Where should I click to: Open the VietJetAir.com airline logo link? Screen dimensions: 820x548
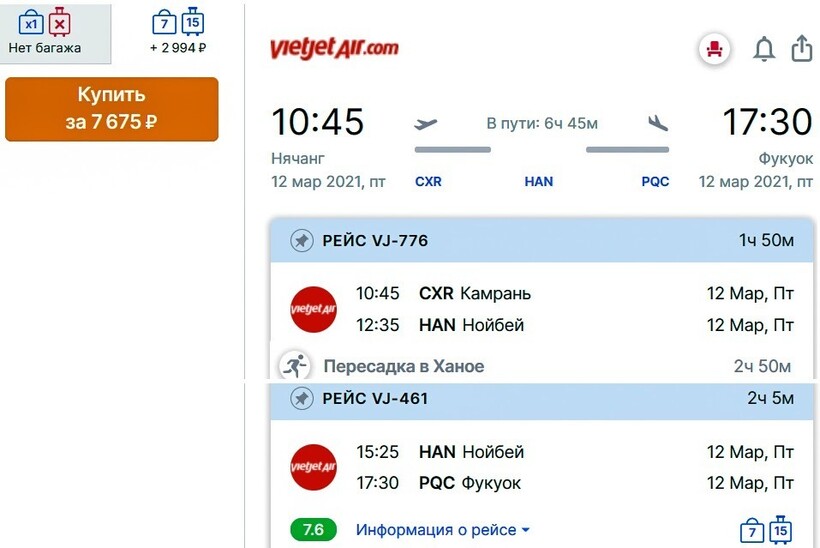click(334, 48)
